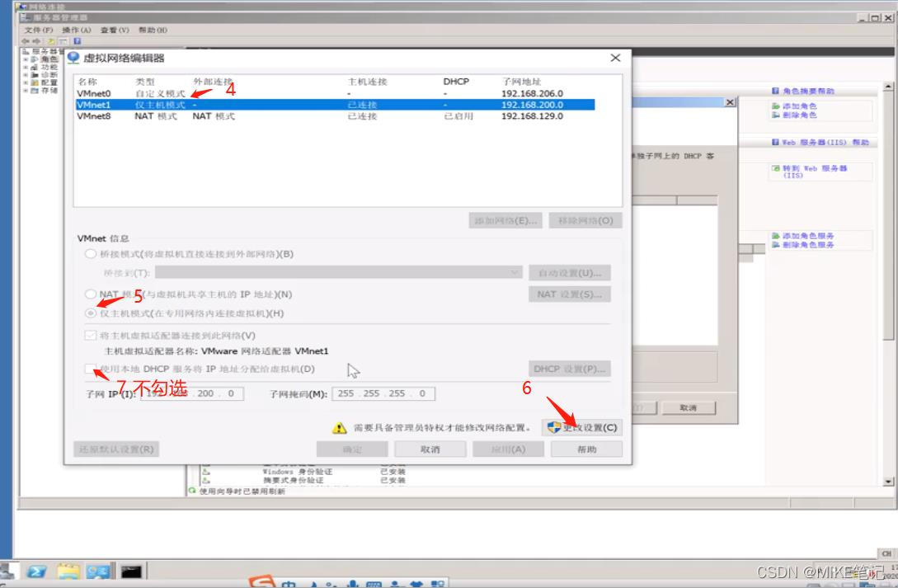Click the 应用(A) button

pos(508,449)
